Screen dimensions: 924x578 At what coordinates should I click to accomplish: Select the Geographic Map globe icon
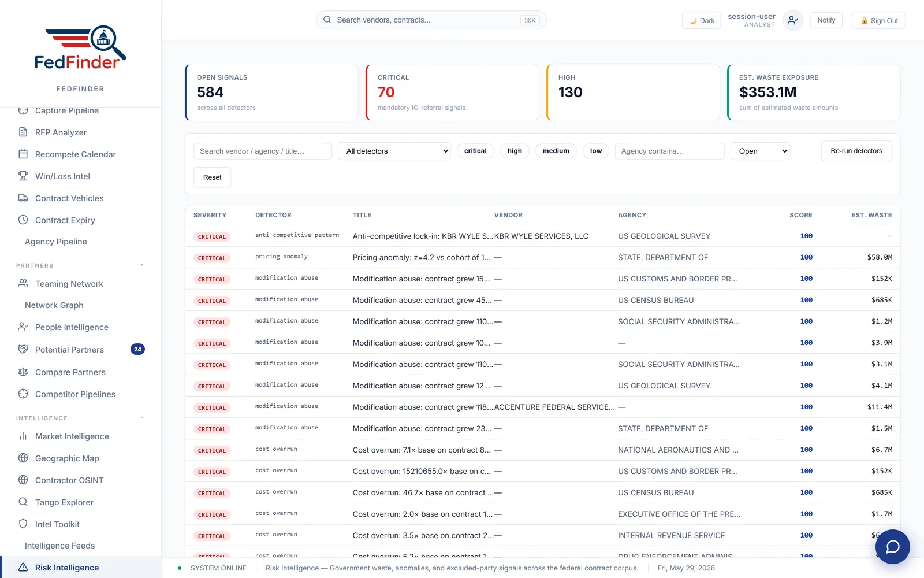pyautogui.click(x=23, y=458)
